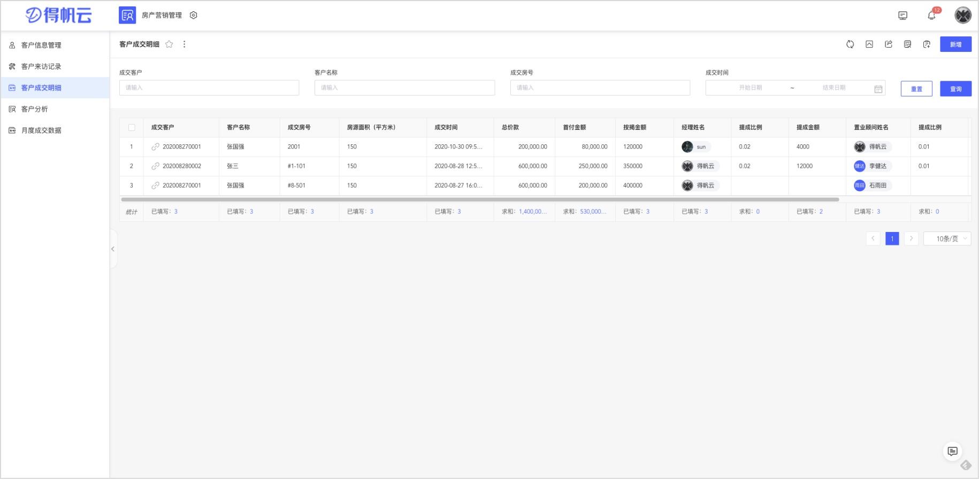Select 客户成交明细 in sidebar

pos(55,88)
